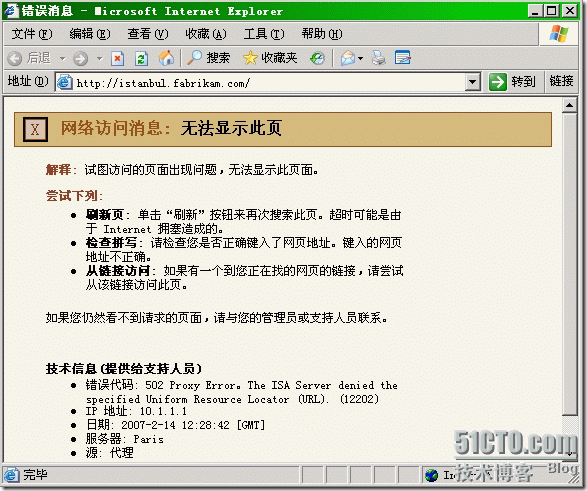Open the 文件(F) menu
The height and width of the screenshot is (491, 587).
coord(31,34)
